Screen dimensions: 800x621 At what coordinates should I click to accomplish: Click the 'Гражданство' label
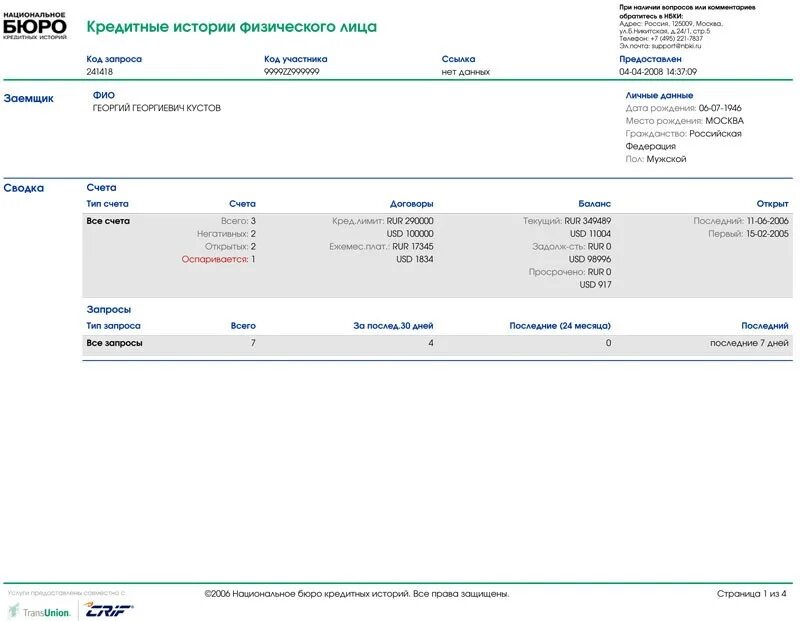(x=656, y=134)
